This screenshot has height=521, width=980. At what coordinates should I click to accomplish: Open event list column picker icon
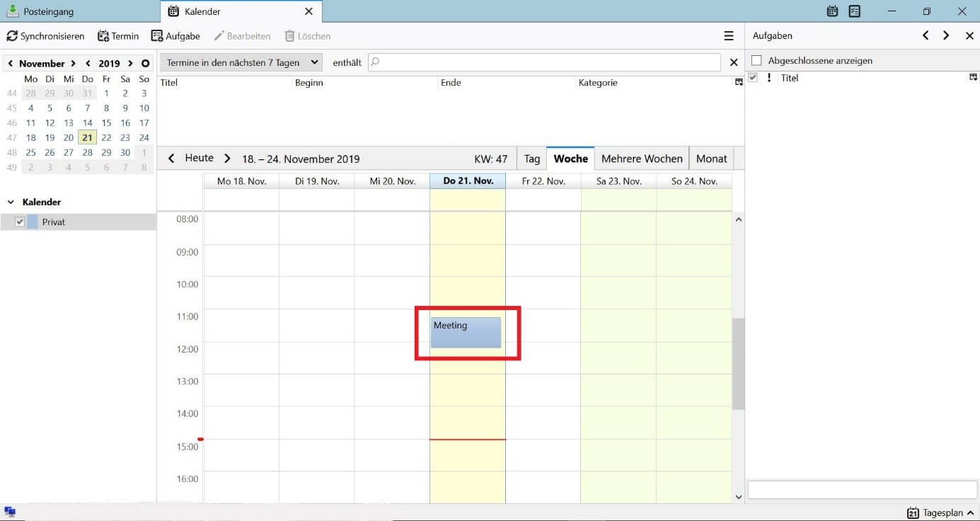pos(739,83)
